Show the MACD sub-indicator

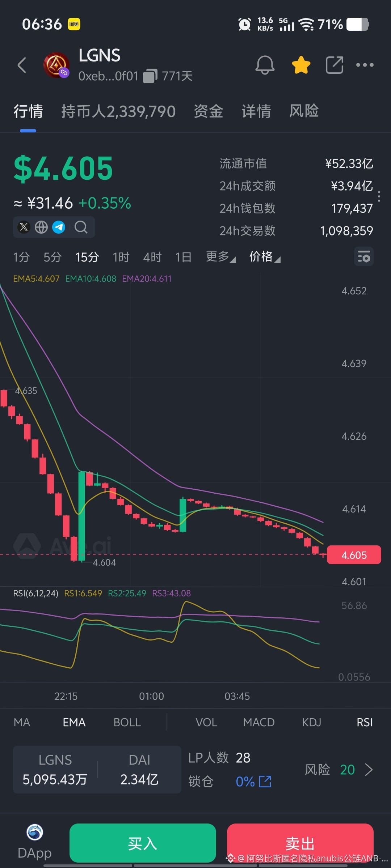click(x=259, y=722)
